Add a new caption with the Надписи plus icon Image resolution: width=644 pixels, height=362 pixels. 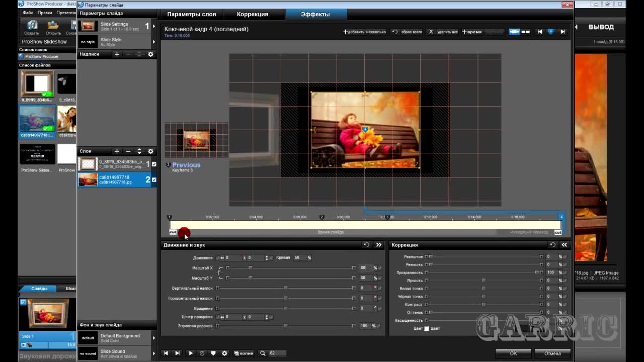[x=117, y=54]
